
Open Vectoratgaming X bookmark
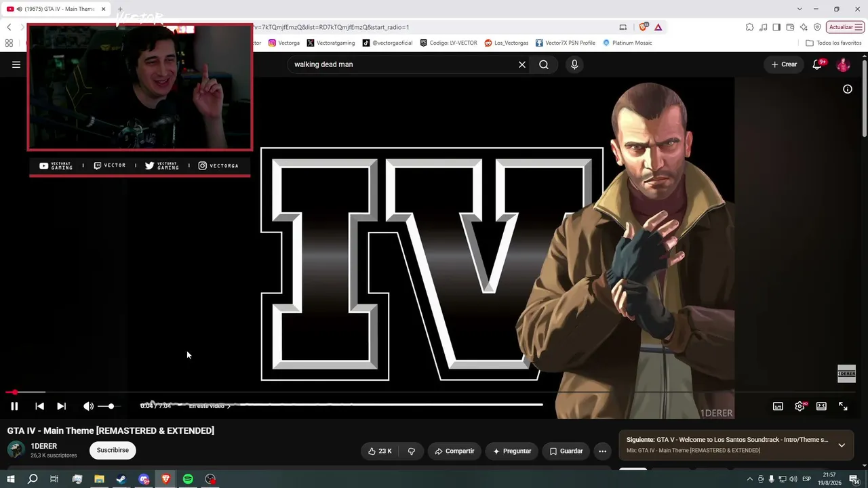click(331, 43)
